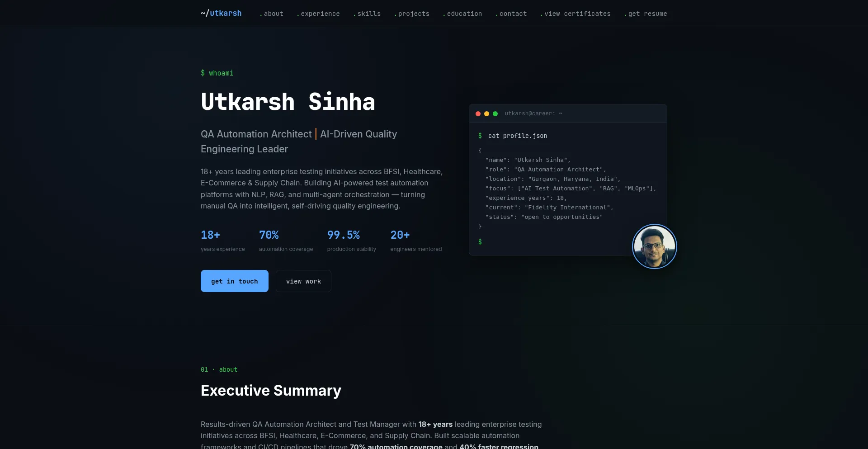This screenshot has height=449, width=868.
Task: Click the yellow terminal window dot
Action: 486,114
